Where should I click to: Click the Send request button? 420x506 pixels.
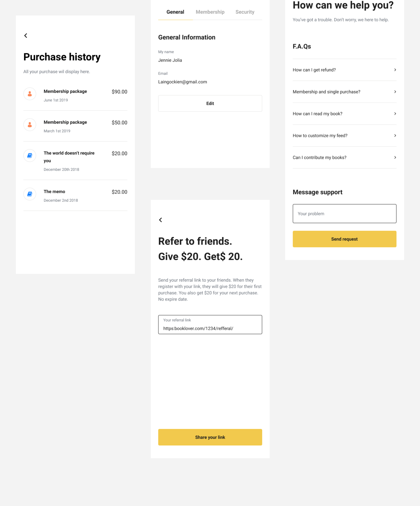pyautogui.click(x=344, y=239)
